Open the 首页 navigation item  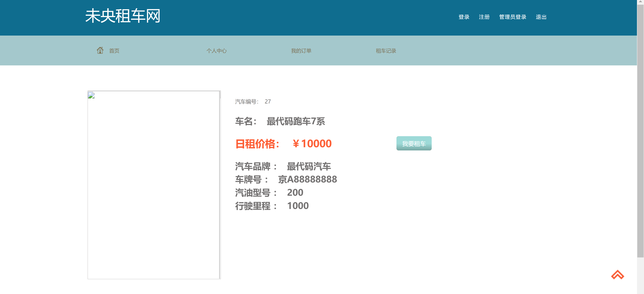[x=114, y=50]
